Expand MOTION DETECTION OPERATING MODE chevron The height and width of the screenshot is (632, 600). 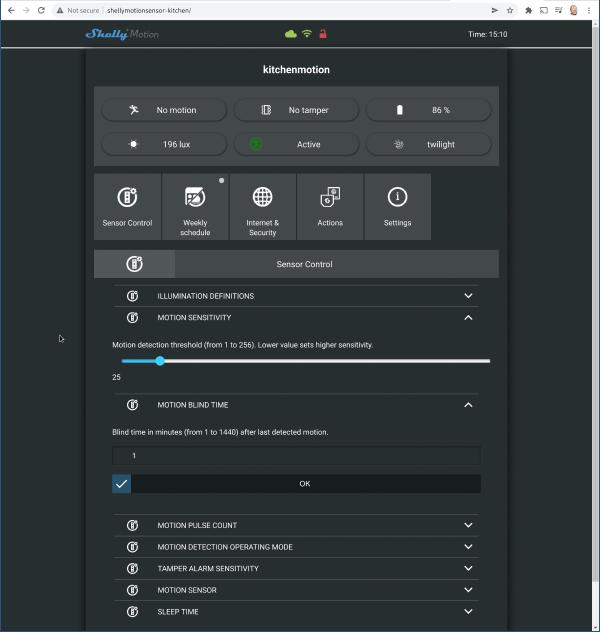[468, 547]
